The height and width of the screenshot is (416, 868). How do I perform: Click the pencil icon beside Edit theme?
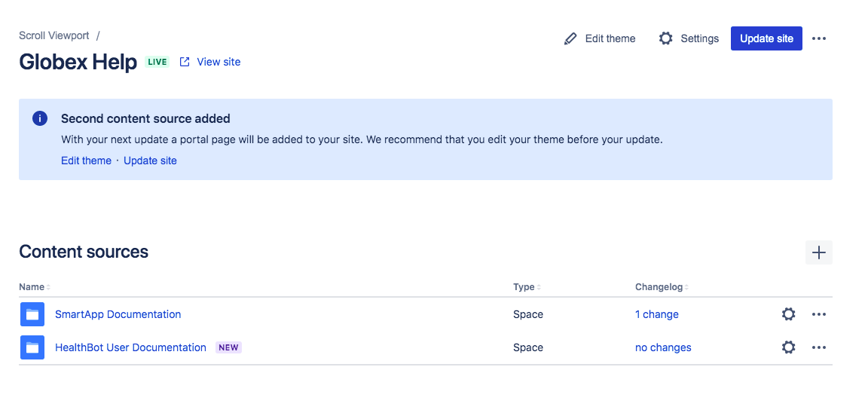coord(570,38)
